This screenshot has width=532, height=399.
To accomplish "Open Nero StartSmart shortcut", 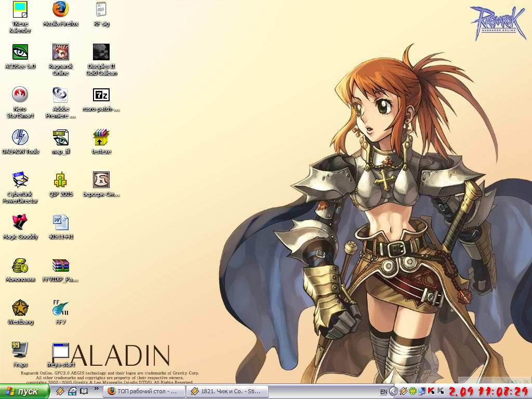I will (x=20, y=102).
